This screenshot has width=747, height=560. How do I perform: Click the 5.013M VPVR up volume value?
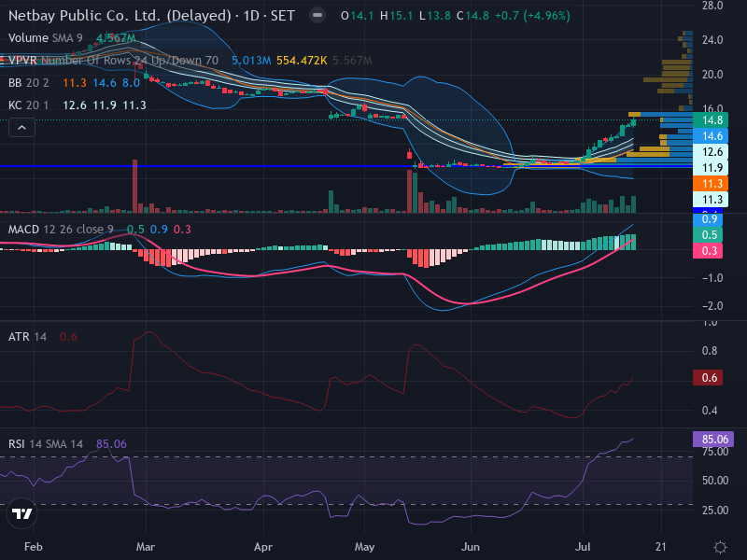pos(251,61)
